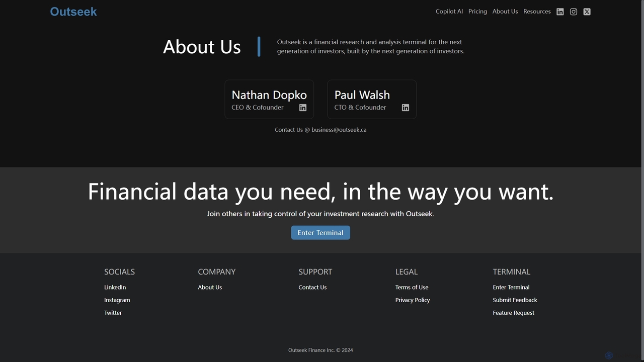
Task: Click the Enter Terminal blue button
Action: click(320, 233)
